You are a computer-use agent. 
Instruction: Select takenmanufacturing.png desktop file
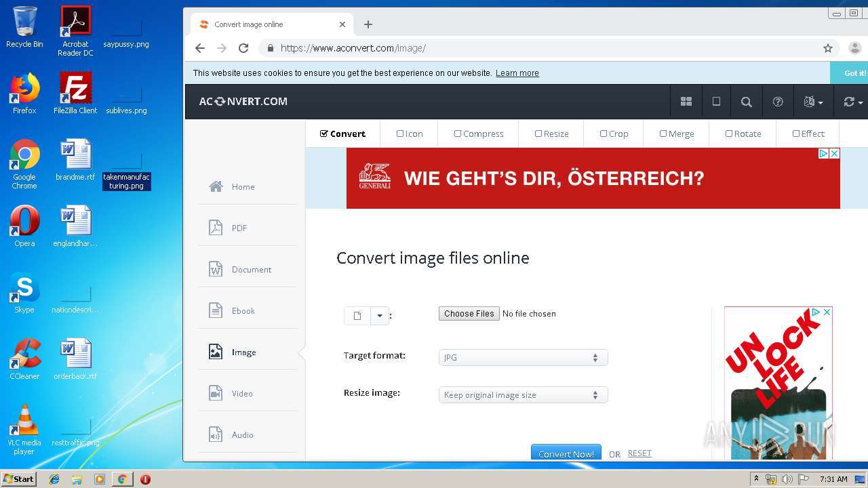point(126,171)
